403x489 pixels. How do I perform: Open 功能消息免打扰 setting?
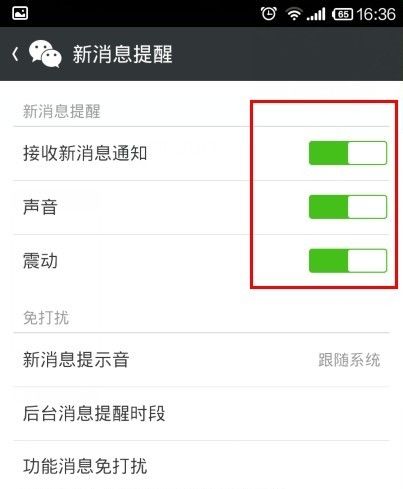tap(201, 465)
